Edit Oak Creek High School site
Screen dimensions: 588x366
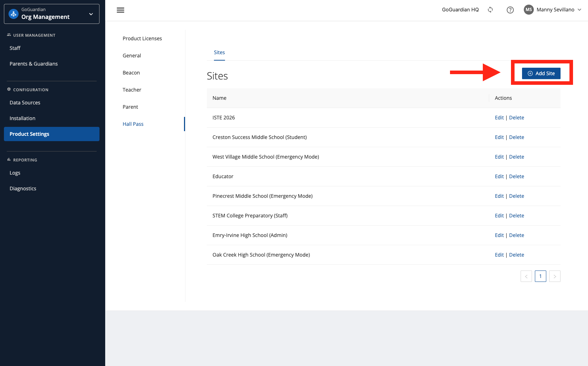[x=499, y=255]
